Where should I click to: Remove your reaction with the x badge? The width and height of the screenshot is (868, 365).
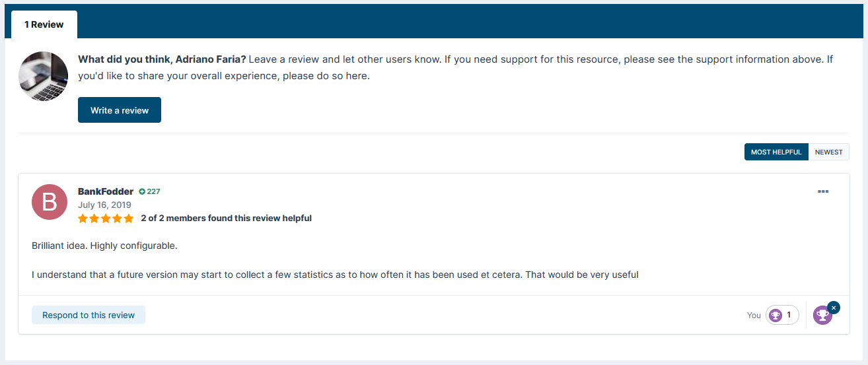834,308
